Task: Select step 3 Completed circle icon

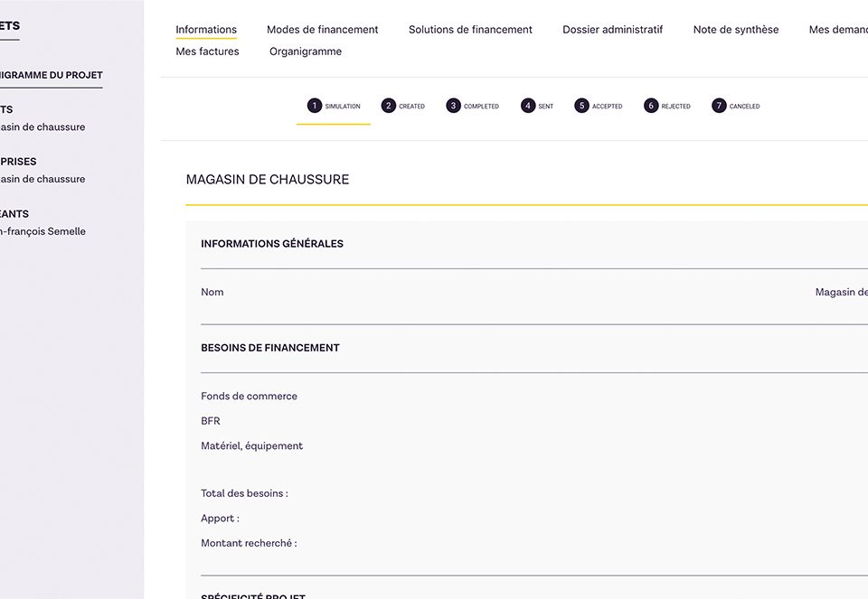Action: (x=453, y=106)
